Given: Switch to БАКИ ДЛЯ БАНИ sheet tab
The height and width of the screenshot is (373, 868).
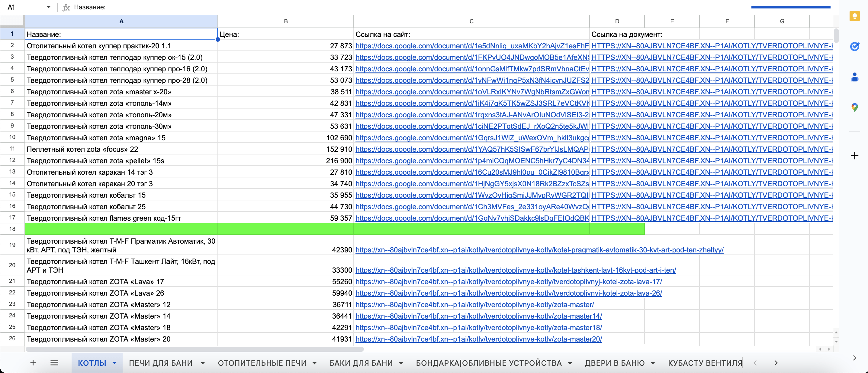Looking at the screenshot, I should point(361,363).
